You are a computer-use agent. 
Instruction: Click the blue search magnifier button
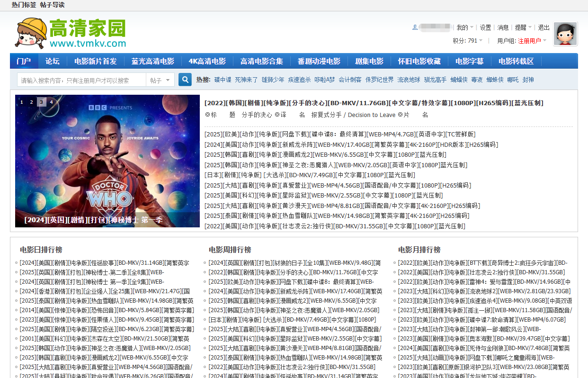click(x=185, y=80)
